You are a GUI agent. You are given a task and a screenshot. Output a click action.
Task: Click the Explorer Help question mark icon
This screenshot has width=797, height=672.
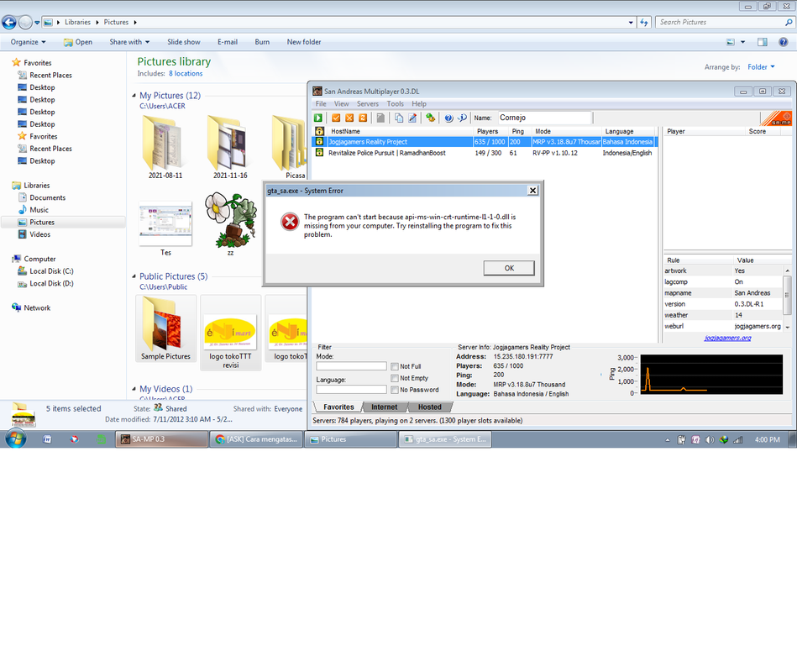784,42
